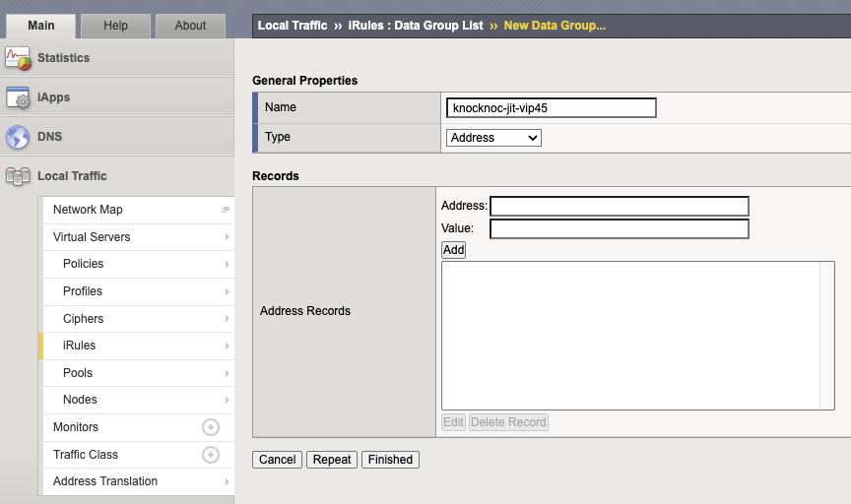Select Profiles in sidebar
Viewport: 851px width, 504px height.
83,291
